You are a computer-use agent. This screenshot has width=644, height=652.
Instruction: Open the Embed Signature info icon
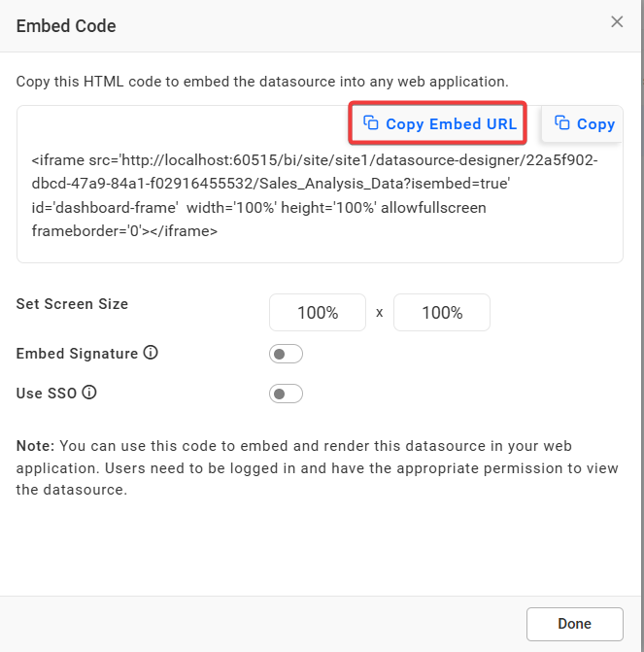point(151,353)
